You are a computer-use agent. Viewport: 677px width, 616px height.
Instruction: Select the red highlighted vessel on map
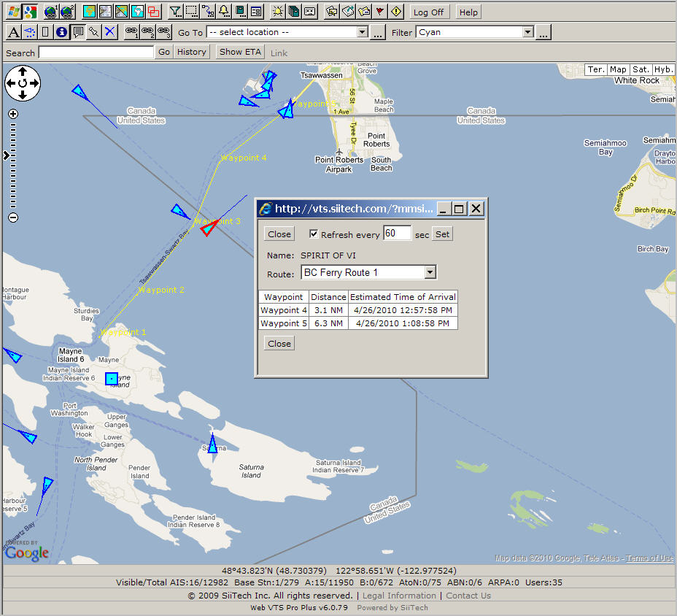[x=208, y=229]
